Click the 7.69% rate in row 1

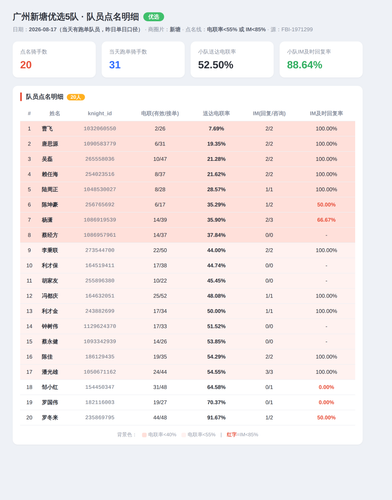coord(216,129)
